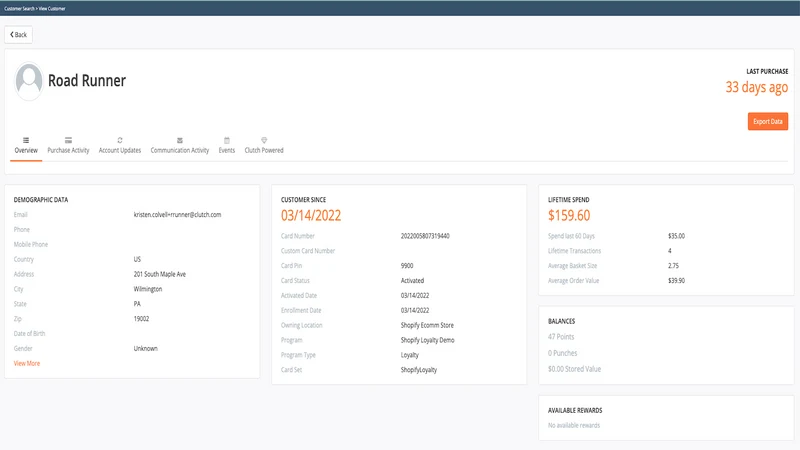Click the 33 days ago last purchase
Screen dimensions: 800x450
pyautogui.click(x=757, y=87)
